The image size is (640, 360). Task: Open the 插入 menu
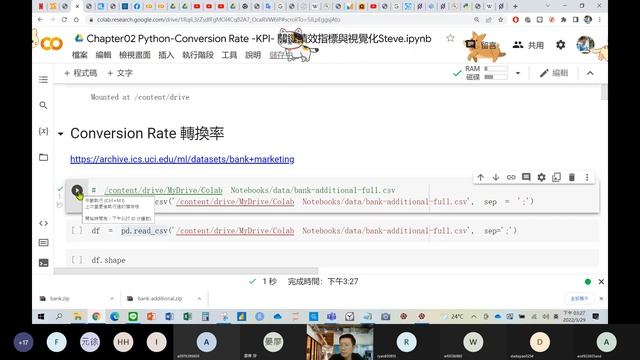[166, 55]
